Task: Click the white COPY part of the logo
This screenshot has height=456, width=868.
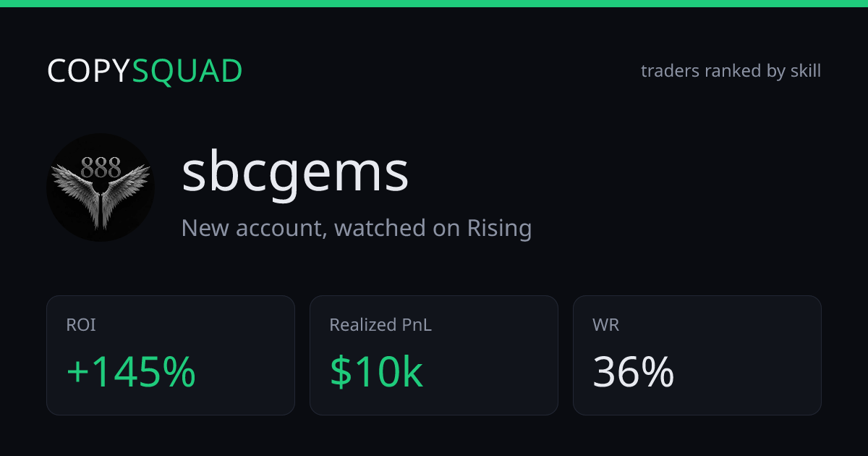Action: pos(89,71)
